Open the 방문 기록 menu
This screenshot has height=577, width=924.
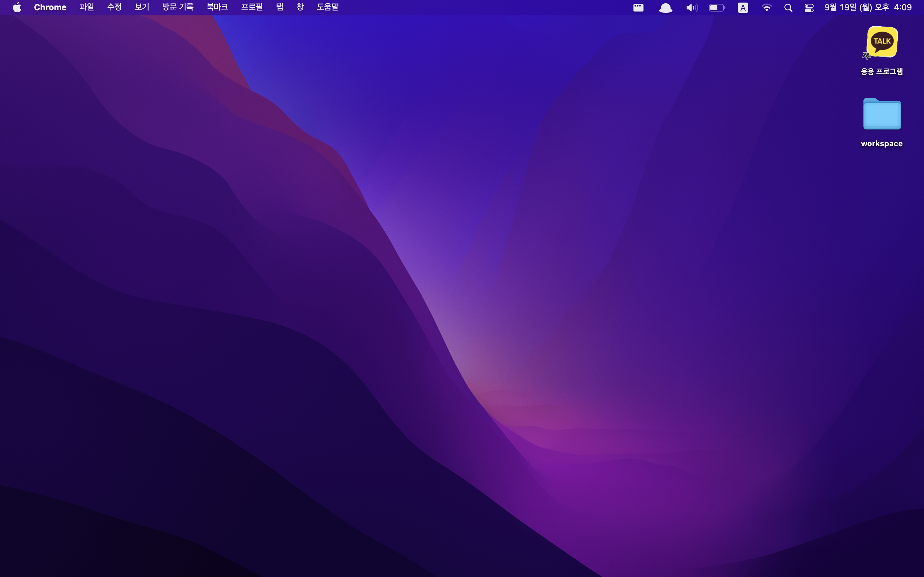[x=177, y=7]
